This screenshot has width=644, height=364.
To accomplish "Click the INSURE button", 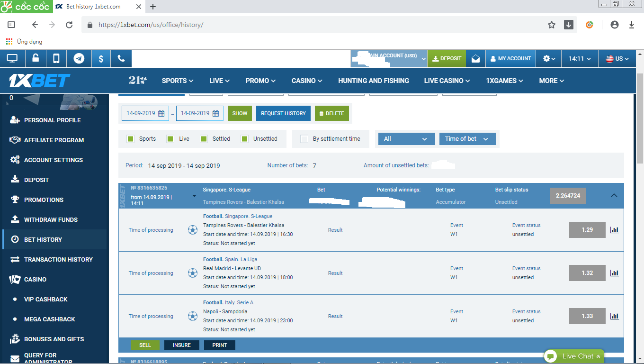I will pos(182,345).
